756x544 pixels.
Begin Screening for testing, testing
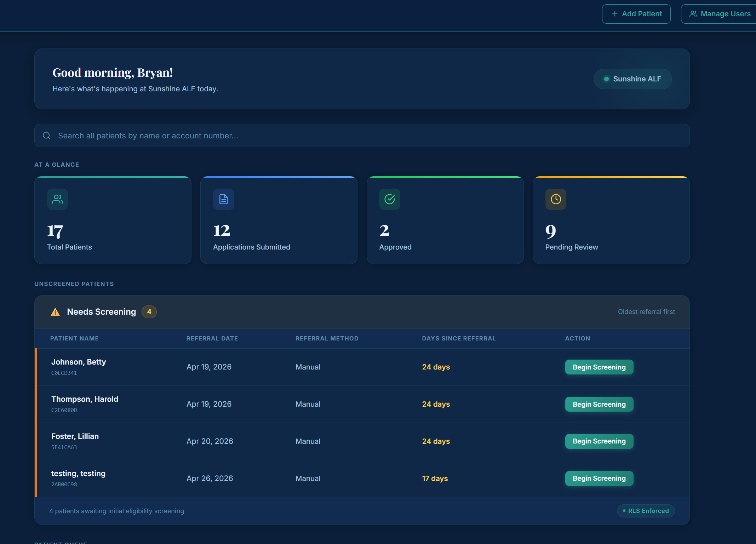coord(599,479)
